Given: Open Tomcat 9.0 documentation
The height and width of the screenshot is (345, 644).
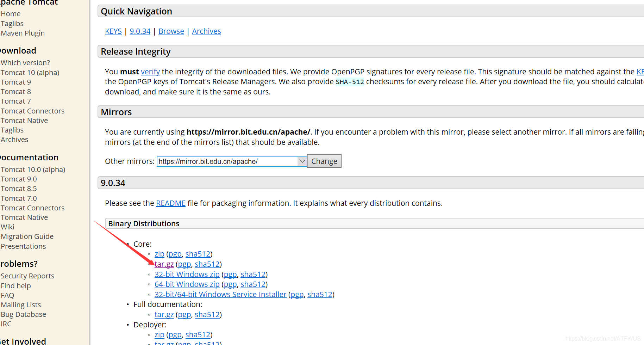Looking at the screenshot, I should (19, 179).
